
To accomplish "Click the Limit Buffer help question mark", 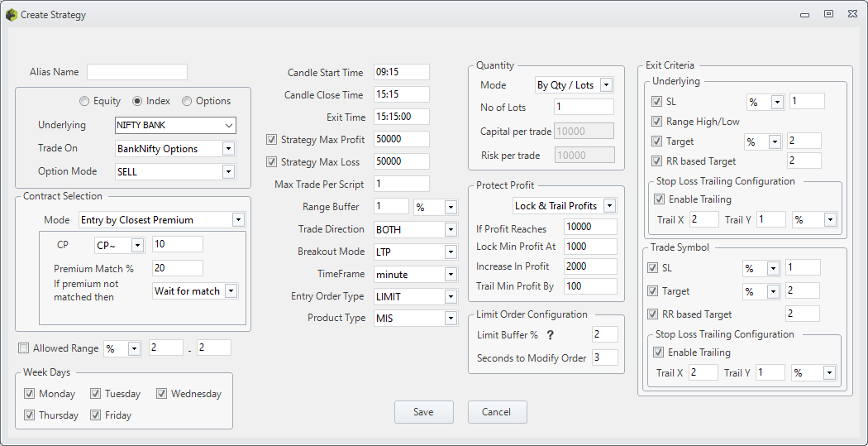I will tap(549, 334).
